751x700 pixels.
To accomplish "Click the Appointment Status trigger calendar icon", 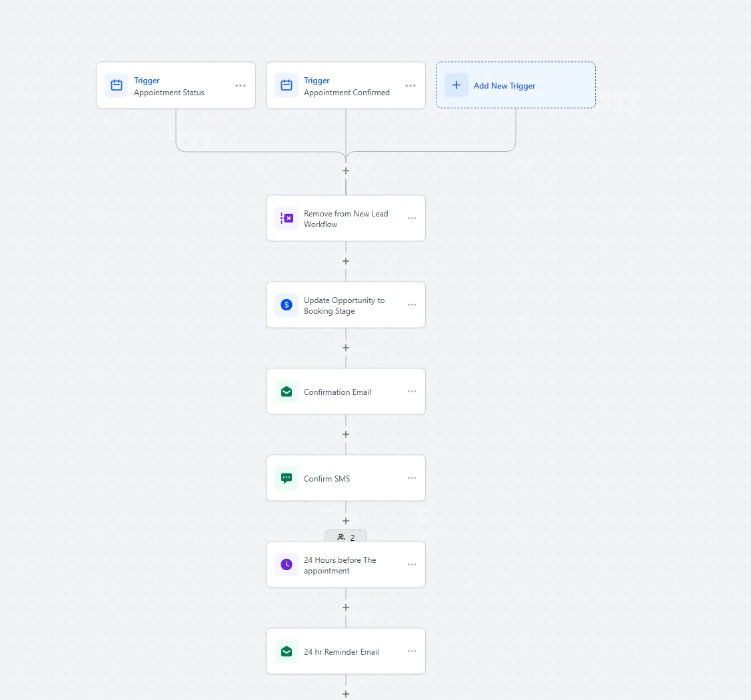I will coord(117,85).
